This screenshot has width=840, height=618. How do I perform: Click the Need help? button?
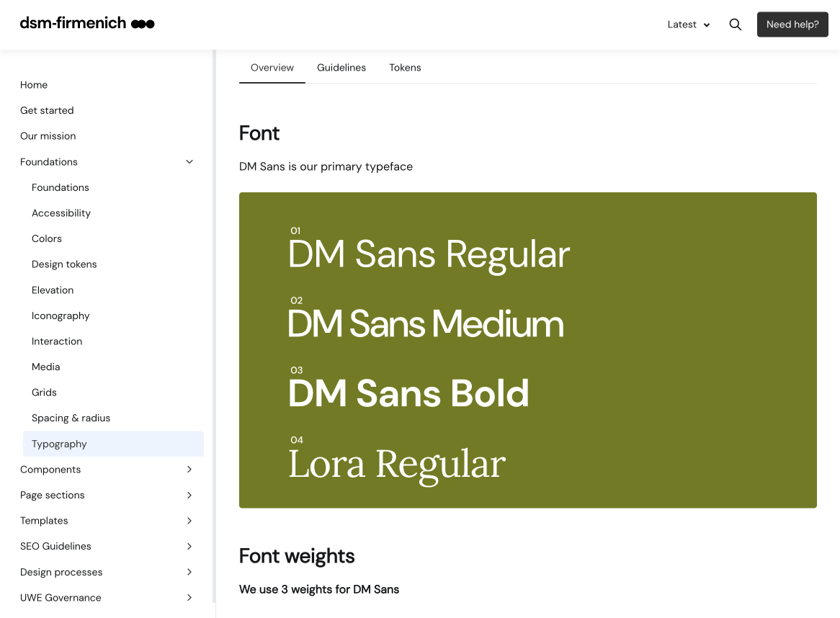[792, 24]
